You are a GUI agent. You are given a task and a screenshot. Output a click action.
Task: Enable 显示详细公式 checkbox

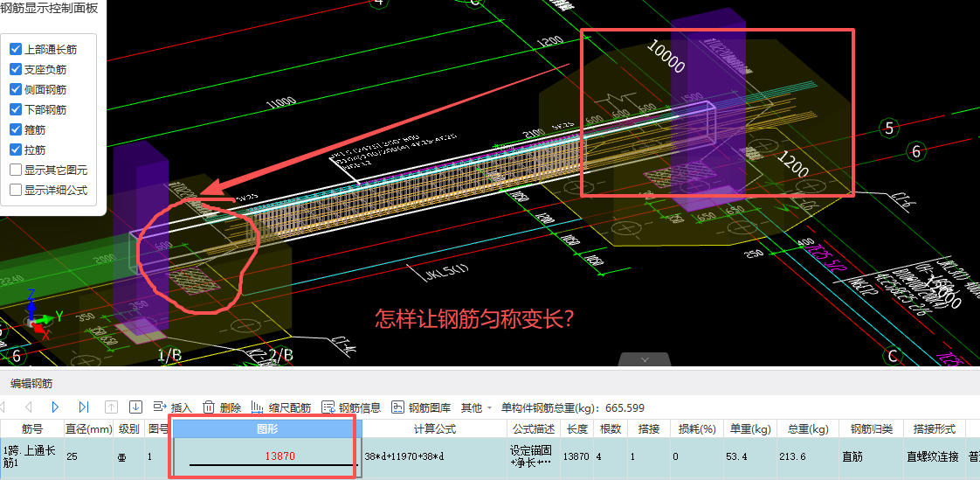click(16, 190)
